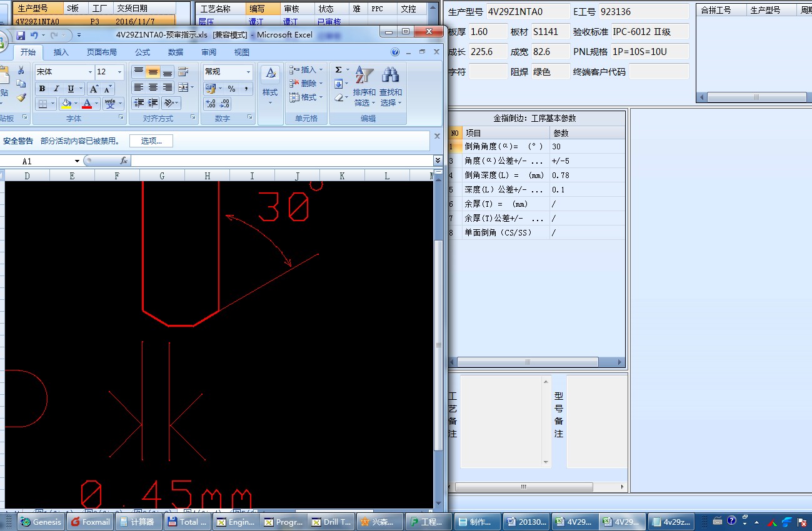Switch to the 审阅 ribbon tab
Screen dimensions: 812x531
pos(209,52)
